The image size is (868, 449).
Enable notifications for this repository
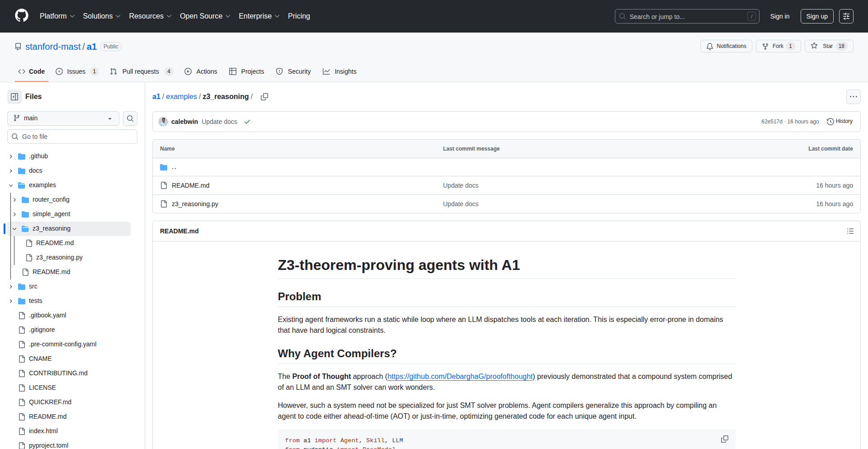(726, 46)
